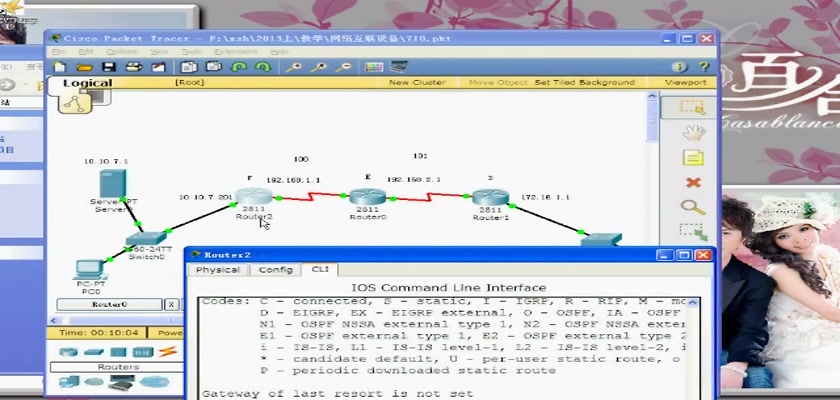This screenshot has width=840, height=400.
Task: Click the Router0 window button in workspace
Action: tap(109, 304)
